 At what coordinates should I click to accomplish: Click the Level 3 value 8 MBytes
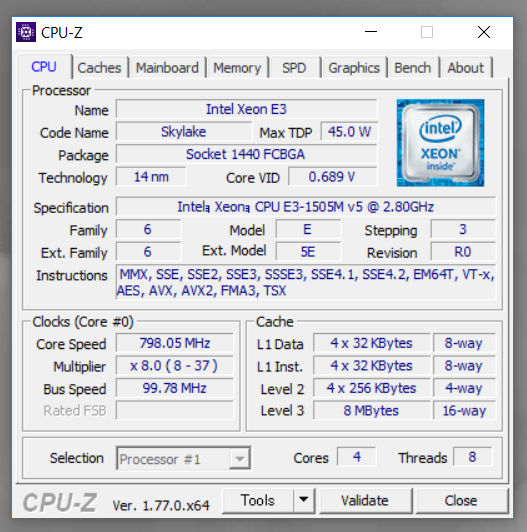click(372, 411)
